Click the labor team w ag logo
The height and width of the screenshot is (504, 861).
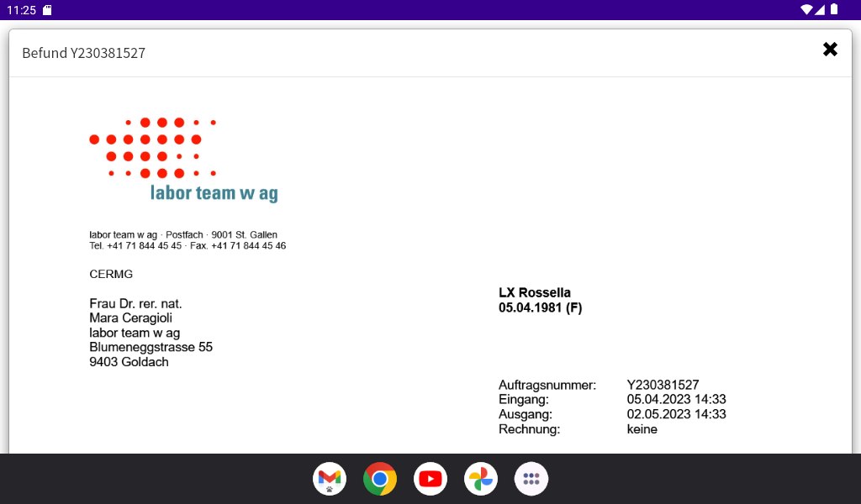[x=183, y=160]
